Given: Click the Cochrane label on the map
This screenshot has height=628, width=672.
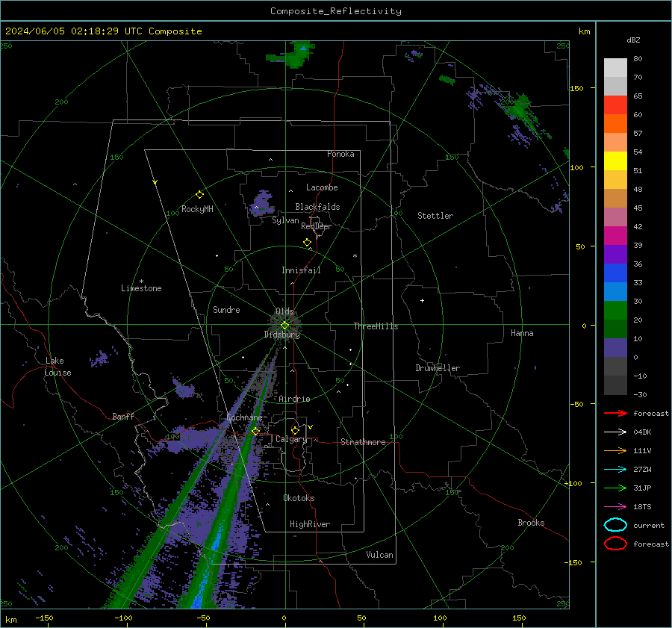Looking at the screenshot, I should tap(244, 417).
